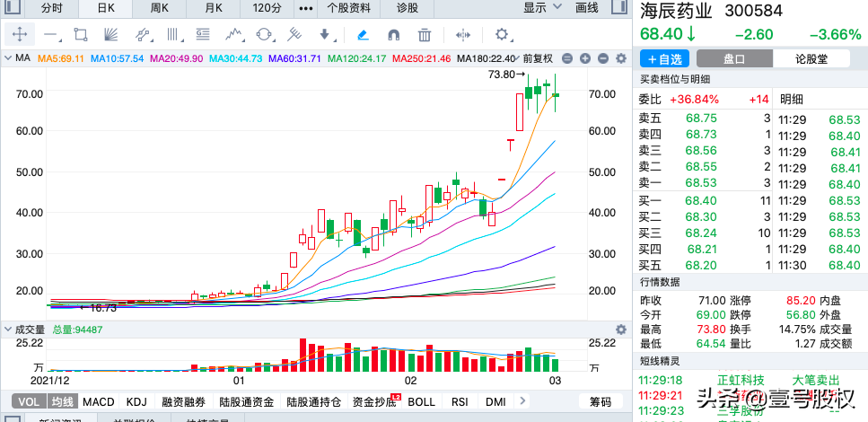The height and width of the screenshot is (422, 868).
Task: Toggle the 均线 overlay on volume
Action: coord(60,401)
